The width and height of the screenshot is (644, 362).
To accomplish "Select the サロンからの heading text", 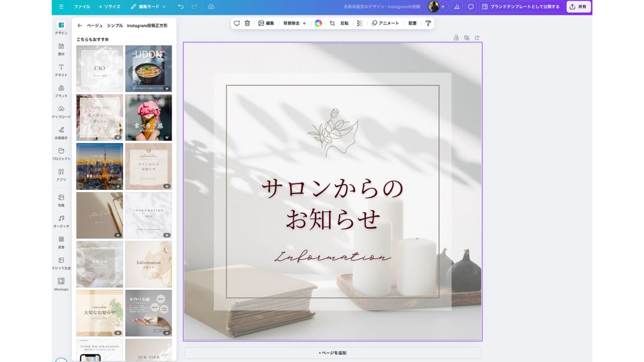I will 333,189.
